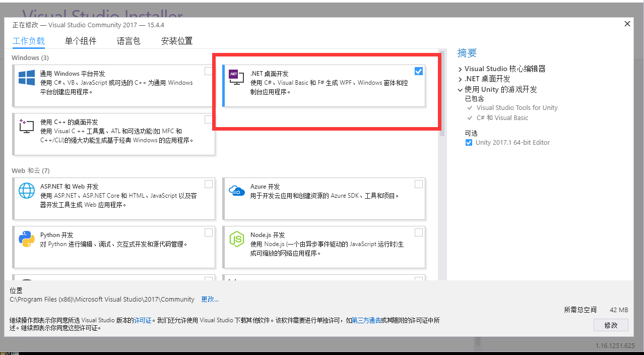Click Visual Studio Tools for Unity item
644x355 pixels.
tap(517, 108)
